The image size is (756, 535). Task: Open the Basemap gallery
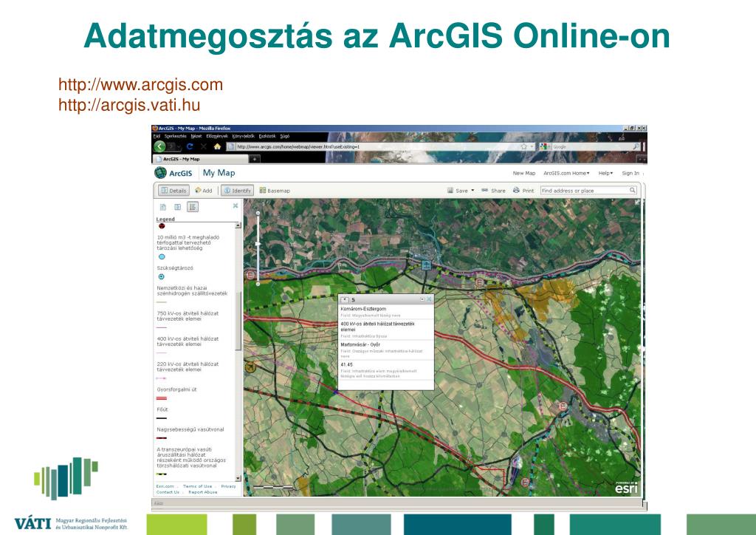(x=275, y=191)
